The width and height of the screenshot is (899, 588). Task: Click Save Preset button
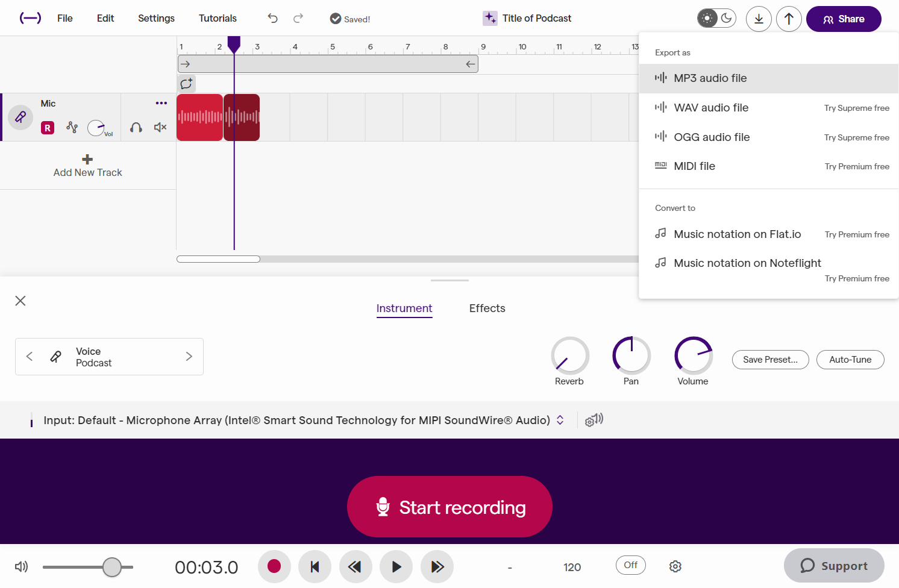coord(770,360)
